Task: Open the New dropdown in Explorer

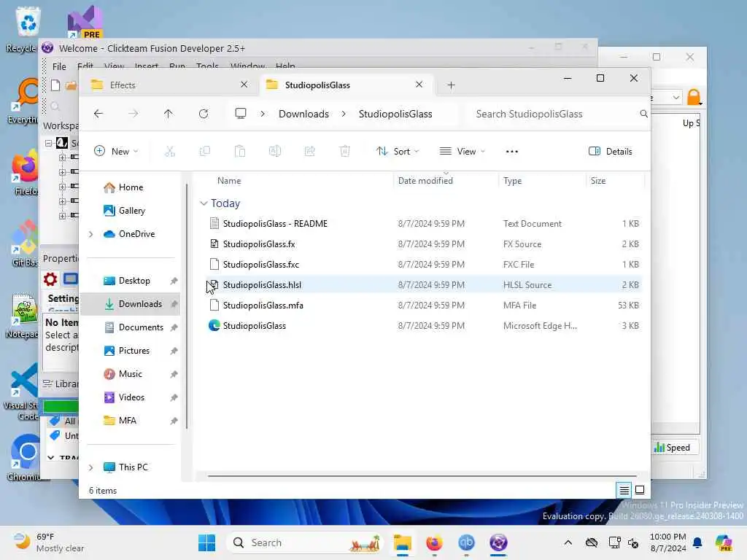Action: tap(116, 152)
